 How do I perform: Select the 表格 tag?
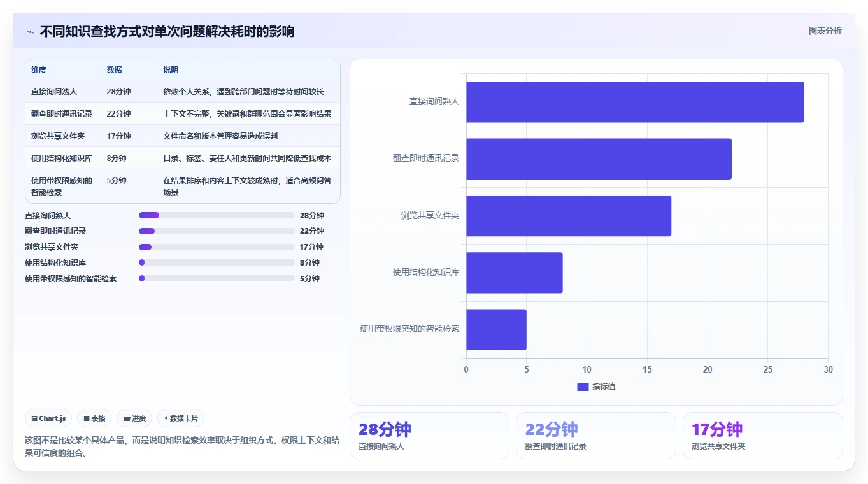tap(94, 418)
